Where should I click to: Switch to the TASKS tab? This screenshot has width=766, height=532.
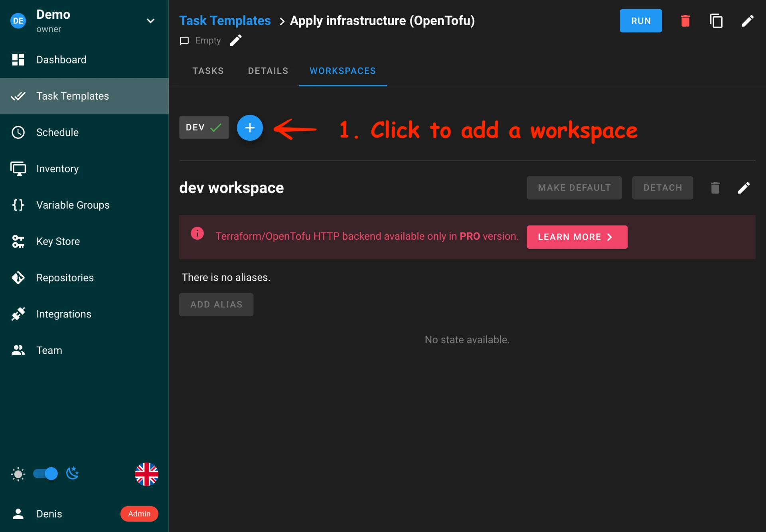[208, 71]
